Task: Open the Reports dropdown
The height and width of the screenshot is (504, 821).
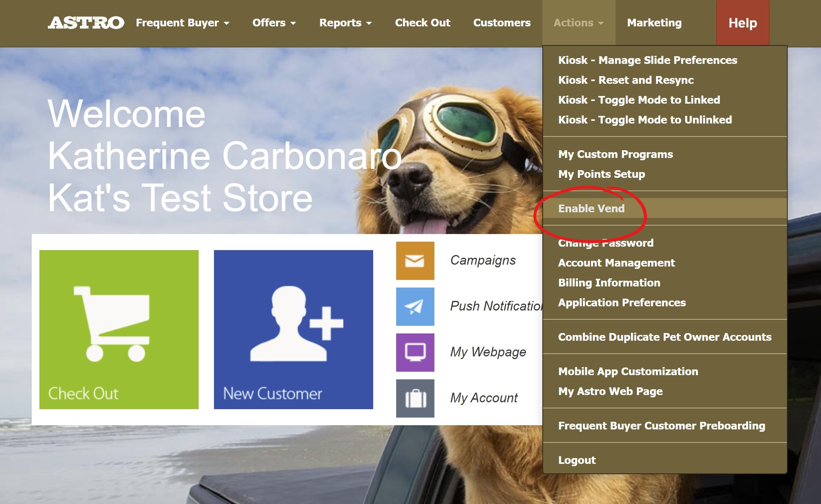Action: (x=345, y=23)
